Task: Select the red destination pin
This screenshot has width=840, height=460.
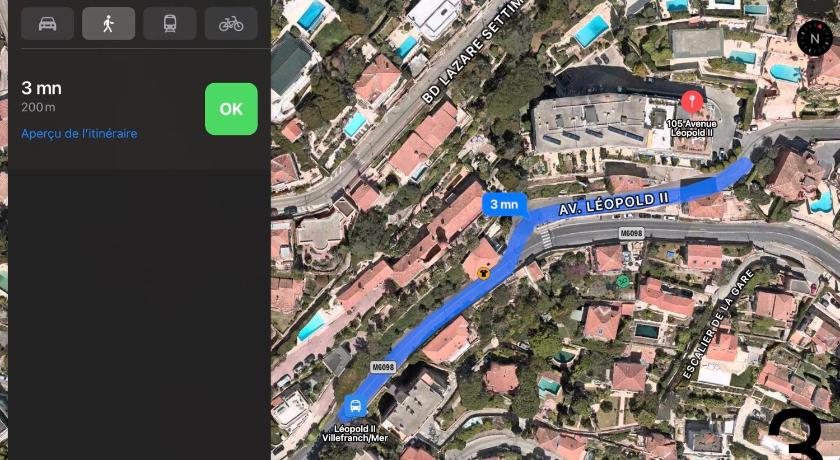Action: coord(692,102)
